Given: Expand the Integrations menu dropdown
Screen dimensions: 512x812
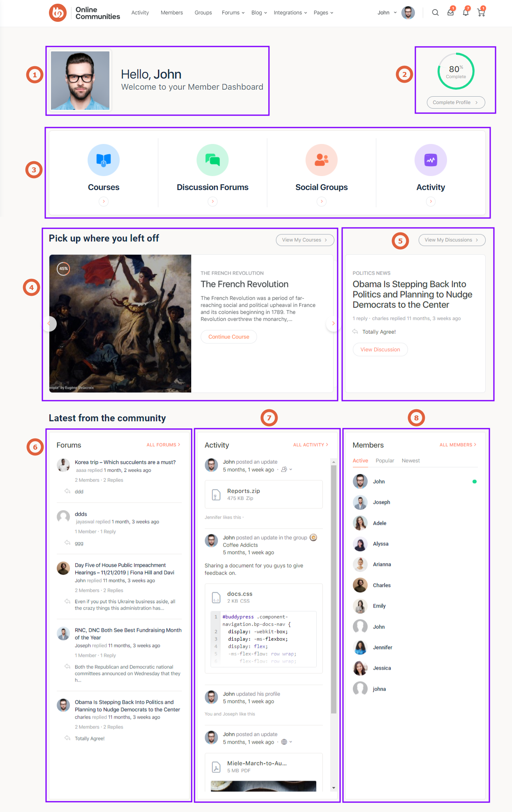Looking at the screenshot, I should pos(290,13).
